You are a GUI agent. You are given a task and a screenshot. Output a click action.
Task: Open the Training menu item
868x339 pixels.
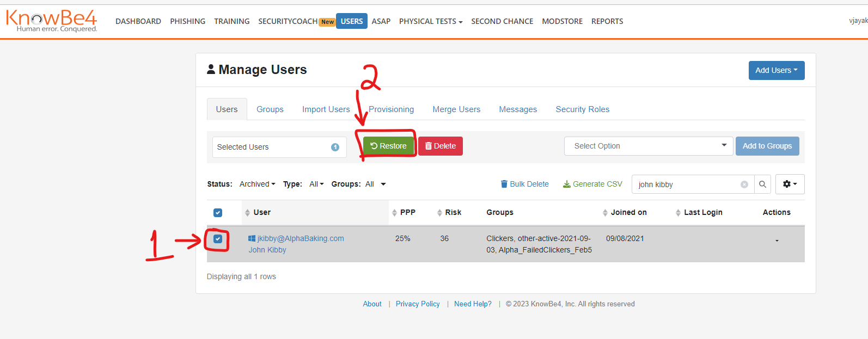tap(232, 21)
